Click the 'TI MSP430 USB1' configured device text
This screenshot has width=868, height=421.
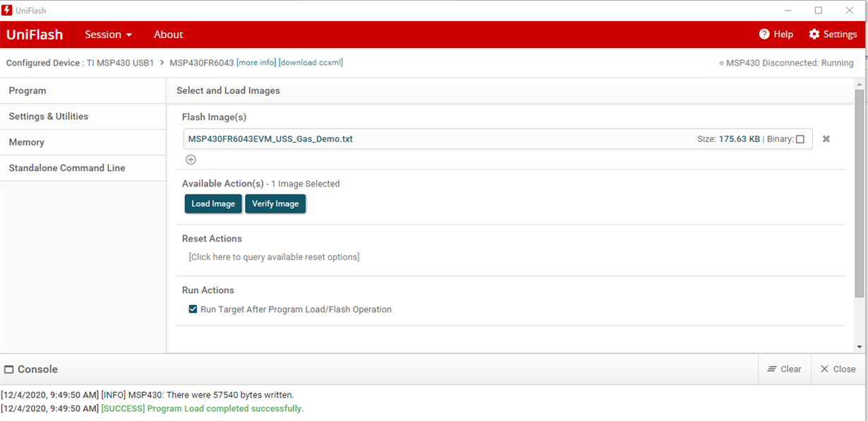click(x=120, y=63)
